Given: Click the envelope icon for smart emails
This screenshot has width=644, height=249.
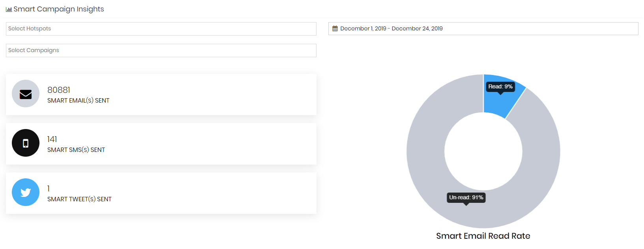Looking at the screenshot, I should coord(26,94).
